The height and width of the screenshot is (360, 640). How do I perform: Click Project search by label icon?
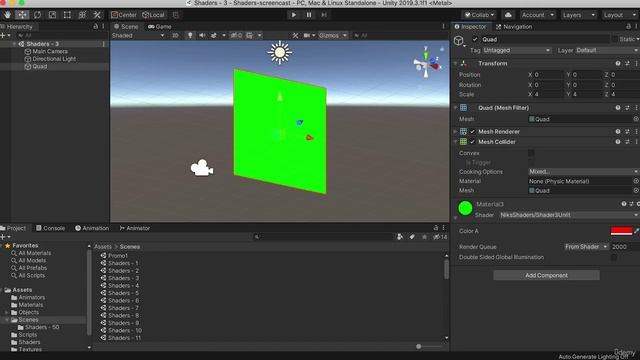pyautogui.click(x=412, y=237)
